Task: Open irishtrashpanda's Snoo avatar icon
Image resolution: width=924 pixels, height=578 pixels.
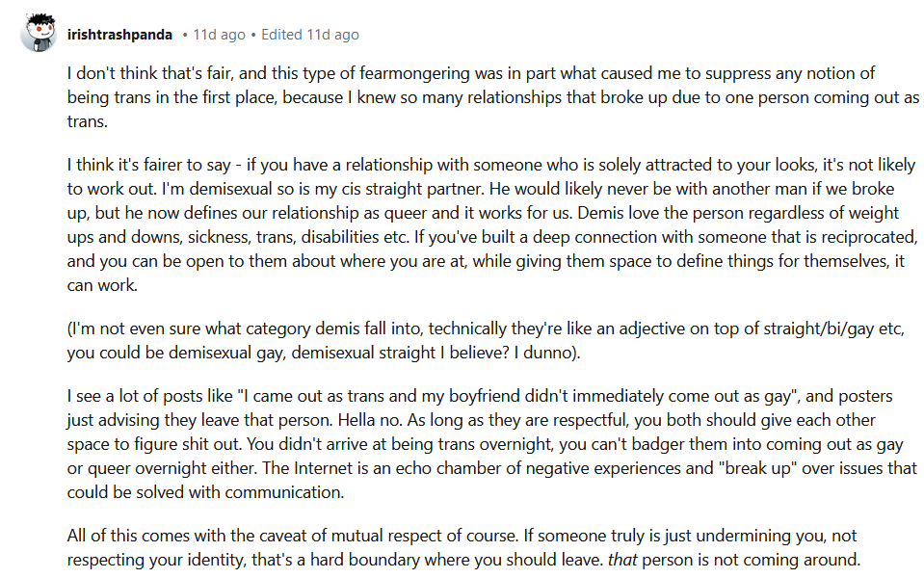Action: pyautogui.click(x=39, y=33)
